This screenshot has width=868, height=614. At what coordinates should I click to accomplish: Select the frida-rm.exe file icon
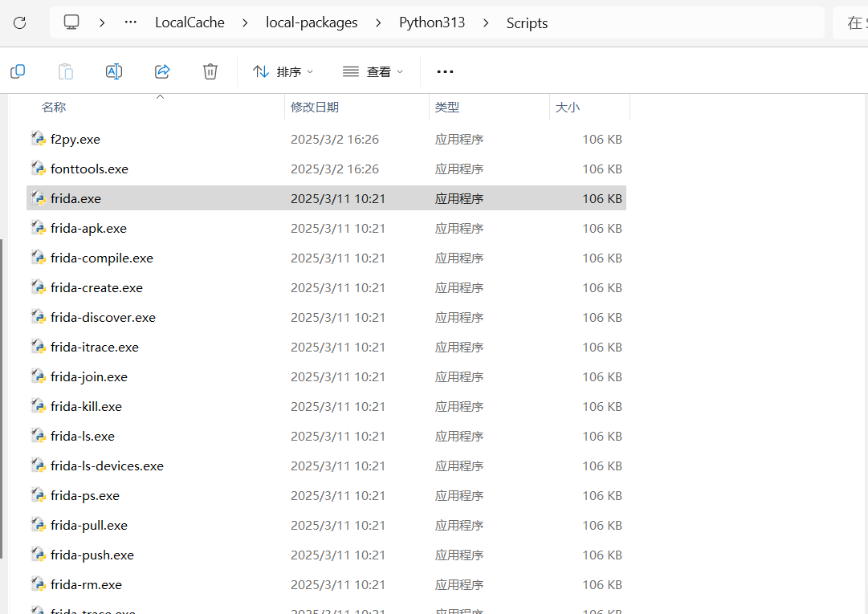point(38,584)
